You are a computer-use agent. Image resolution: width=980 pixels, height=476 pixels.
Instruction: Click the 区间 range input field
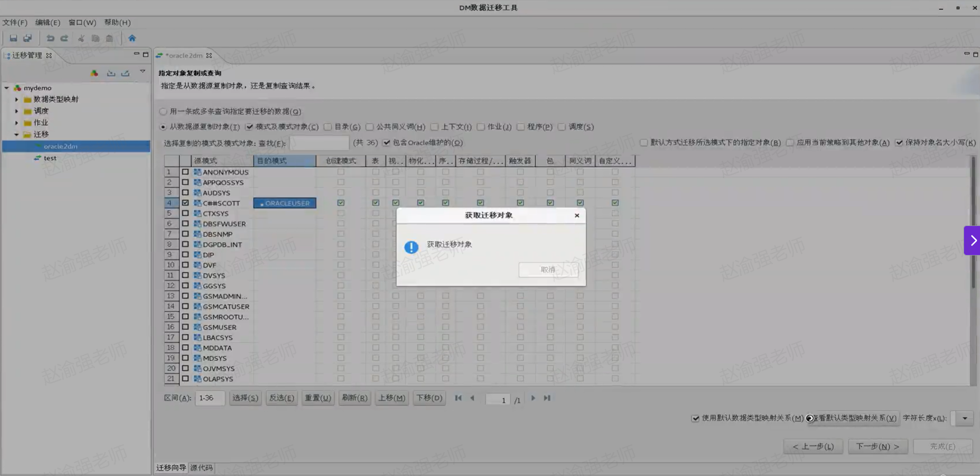coord(209,398)
